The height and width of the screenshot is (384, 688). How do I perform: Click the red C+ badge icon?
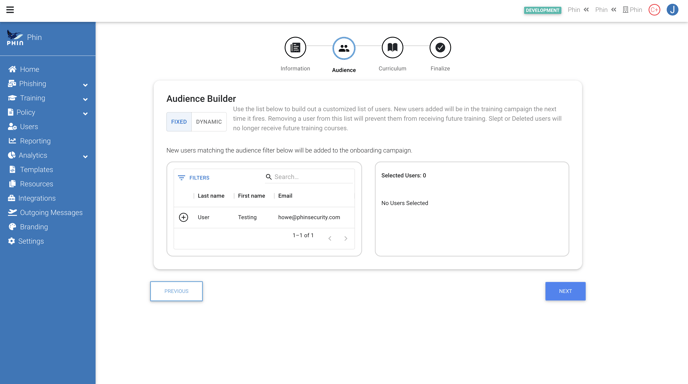(654, 10)
